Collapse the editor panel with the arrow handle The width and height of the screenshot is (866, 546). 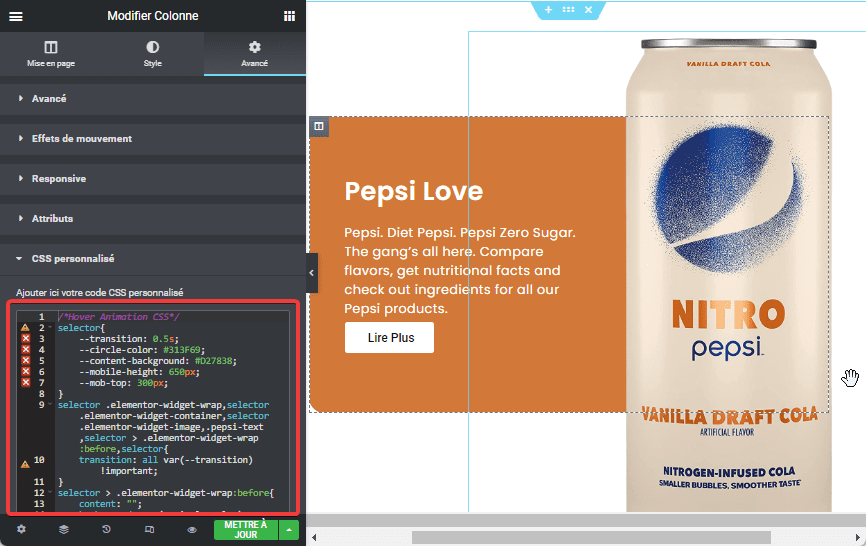coord(311,273)
